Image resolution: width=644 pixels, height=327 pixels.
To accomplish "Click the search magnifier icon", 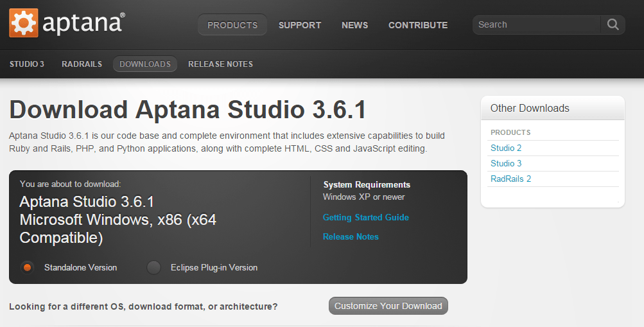I will pos(613,24).
